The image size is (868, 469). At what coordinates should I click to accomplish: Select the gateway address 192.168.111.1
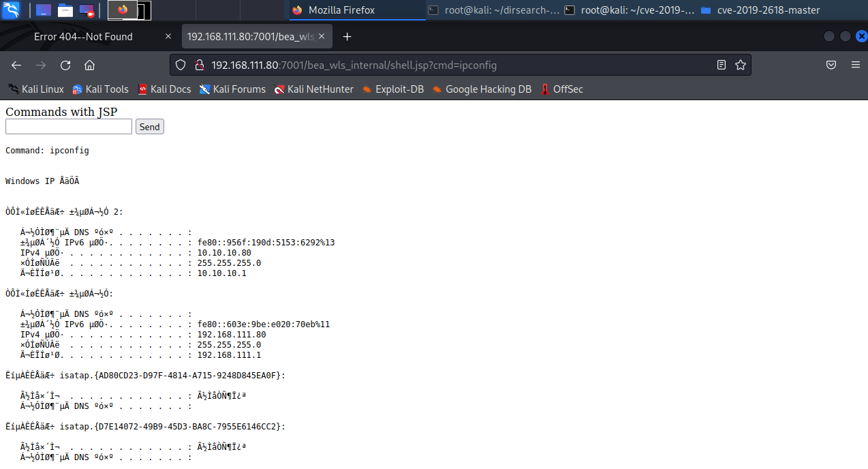point(230,355)
